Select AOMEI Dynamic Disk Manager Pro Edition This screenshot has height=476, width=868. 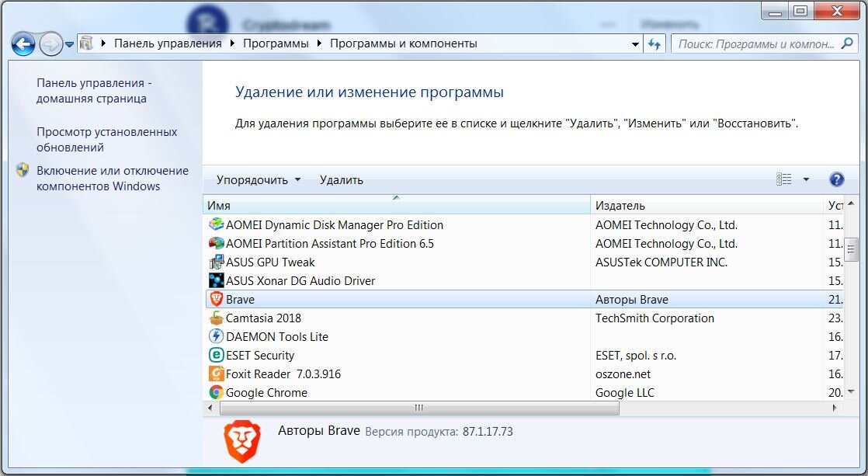point(335,224)
